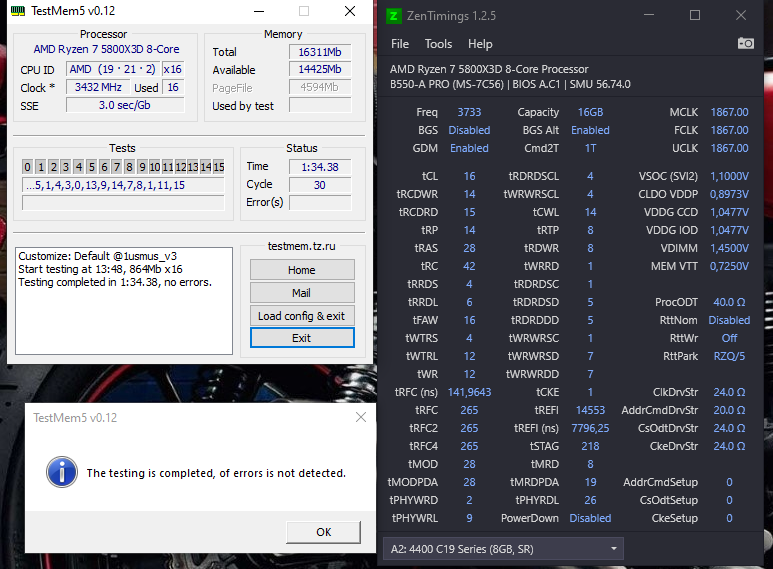Click the FCLK value 1867.00
The image size is (773, 569).
[729, 130]
